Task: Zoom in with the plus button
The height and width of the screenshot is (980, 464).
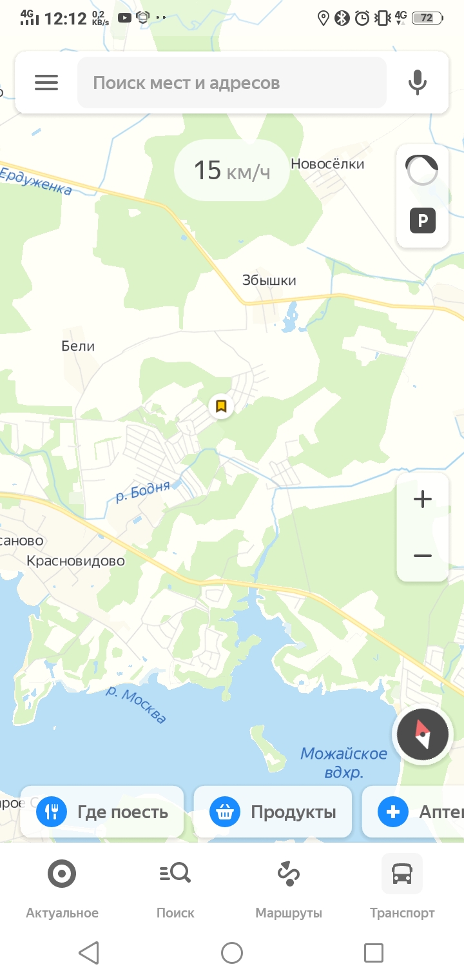Action: 423,499
